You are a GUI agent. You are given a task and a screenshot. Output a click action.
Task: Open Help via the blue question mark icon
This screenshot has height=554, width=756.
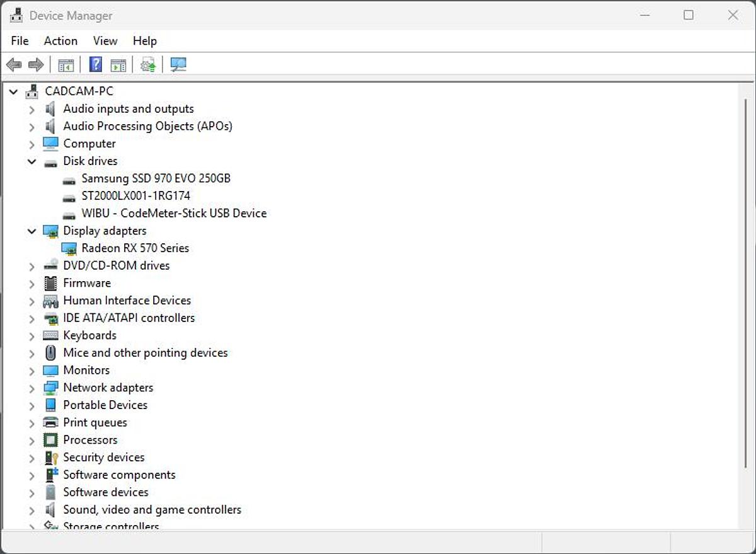pos(96,65)
